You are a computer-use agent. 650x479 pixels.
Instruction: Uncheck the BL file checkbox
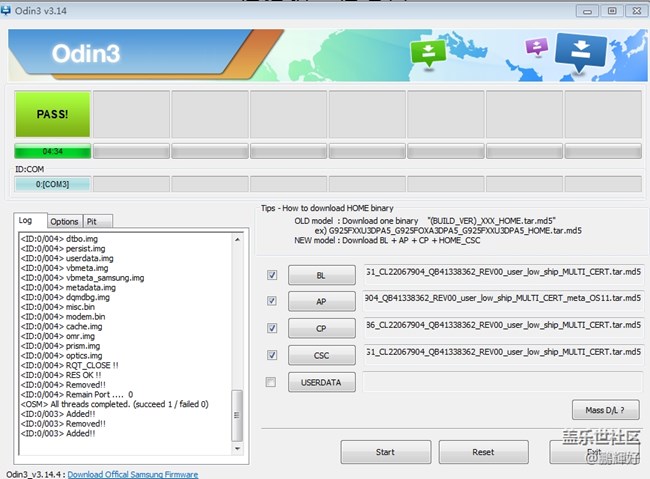pos(272,275)
